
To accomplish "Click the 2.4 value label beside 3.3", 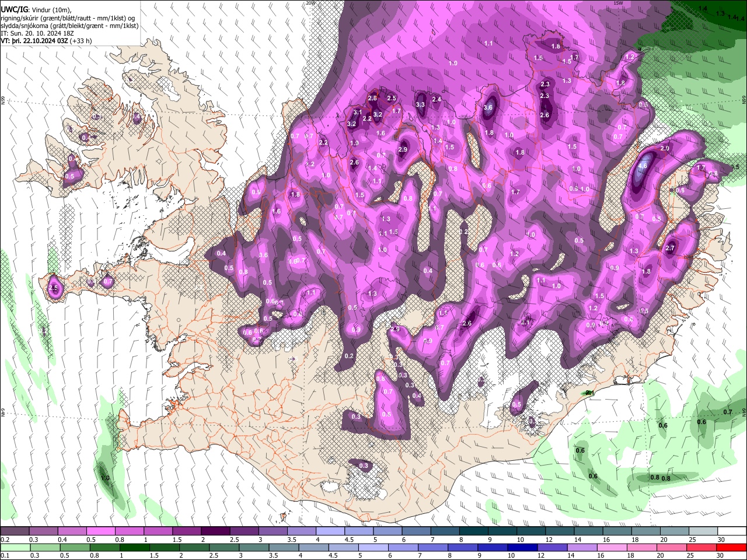I will coord(436,99).
